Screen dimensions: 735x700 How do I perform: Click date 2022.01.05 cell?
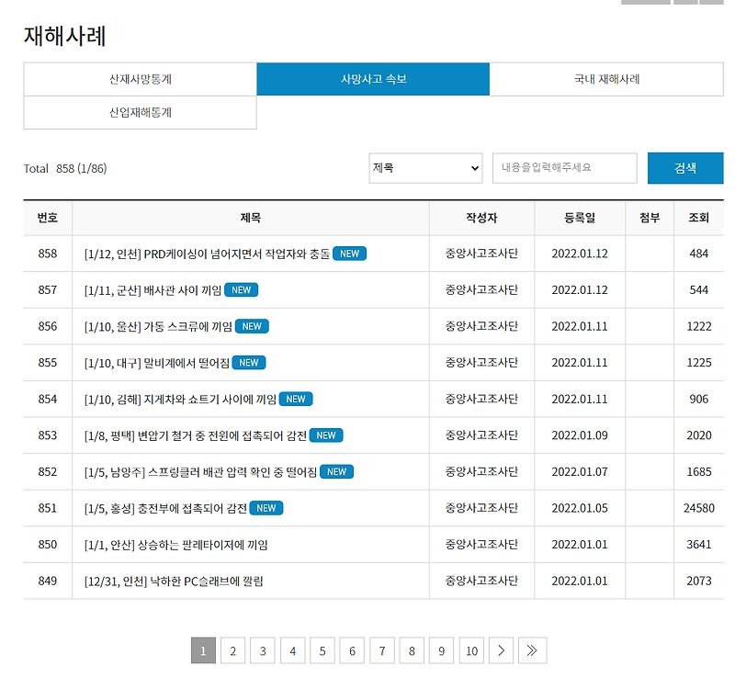pos(580,508)
